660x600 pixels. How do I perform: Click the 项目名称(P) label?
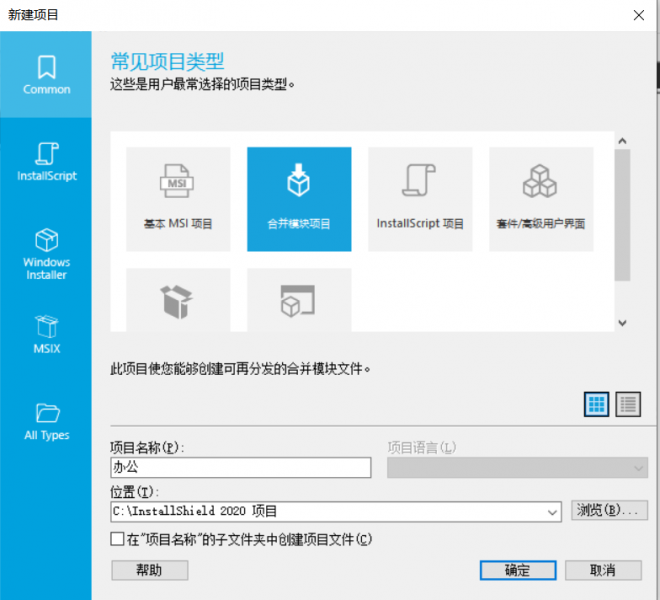147,447
